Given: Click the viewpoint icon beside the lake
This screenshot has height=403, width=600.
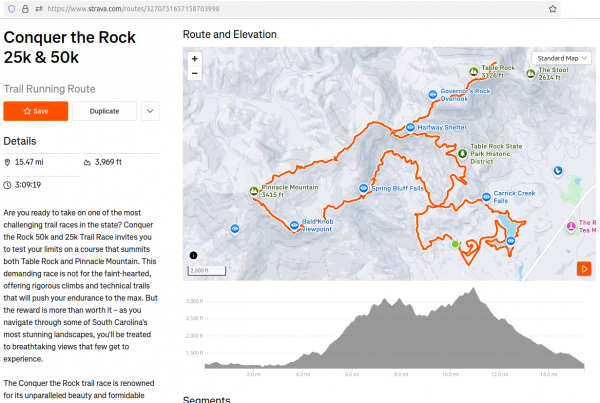Looking at the screenshot, I should [510, 241].
